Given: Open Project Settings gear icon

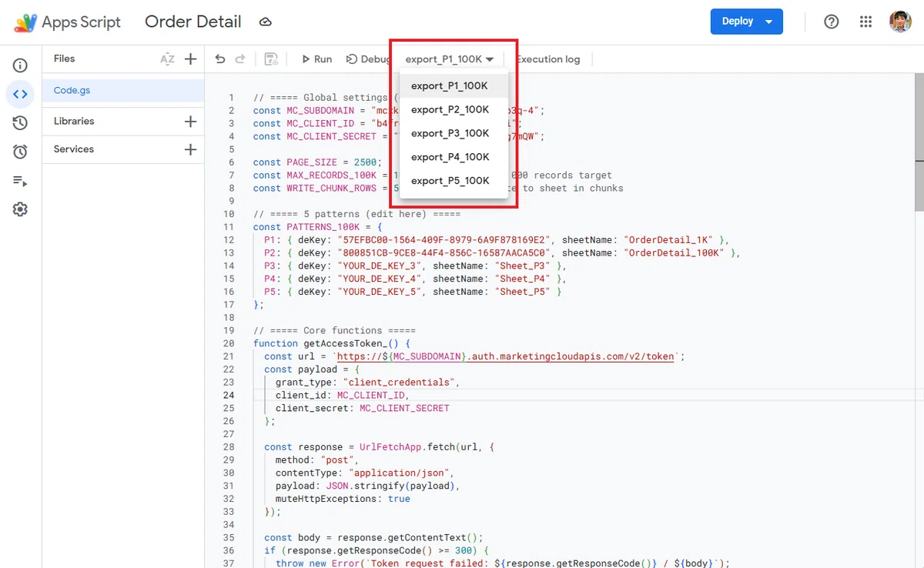Looking at the screenshot, I should [21, 209].
